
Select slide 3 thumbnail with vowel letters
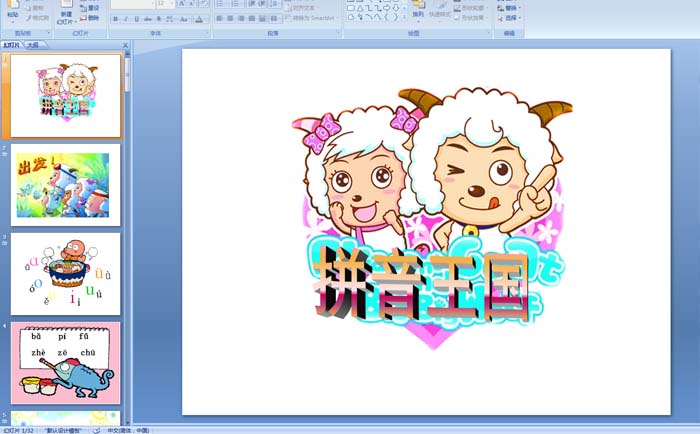(x=66, y=273)
